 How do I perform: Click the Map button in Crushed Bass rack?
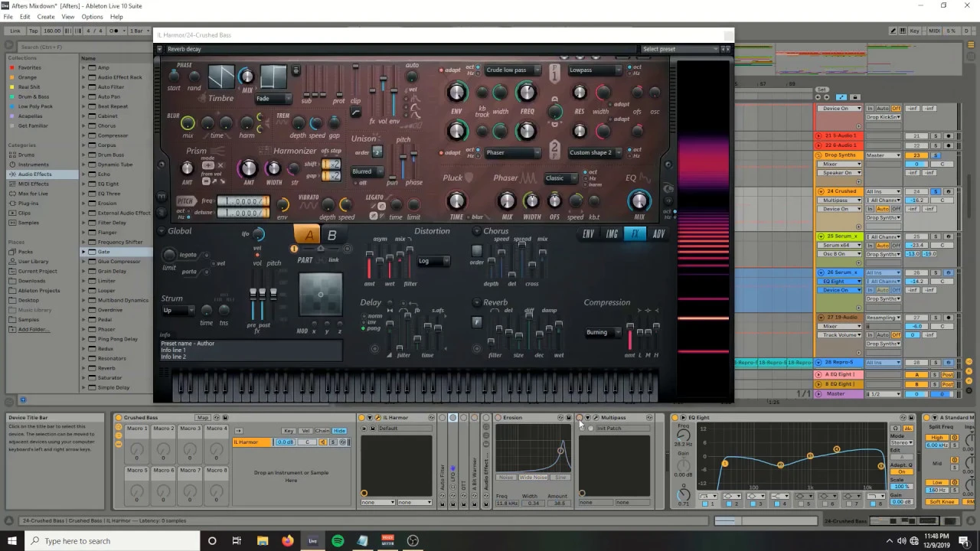(x=202, y=418)
